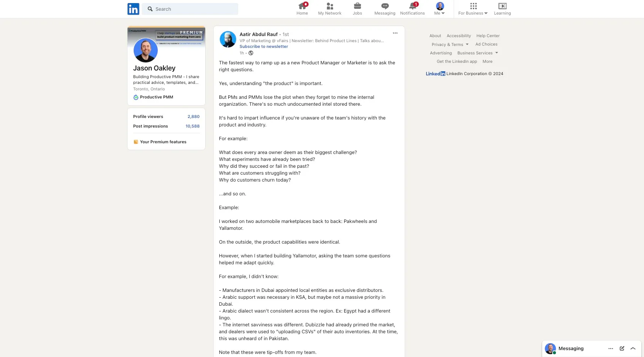Open Your Premium features link
Screen dimensions: 644x357
coord(163,142)
